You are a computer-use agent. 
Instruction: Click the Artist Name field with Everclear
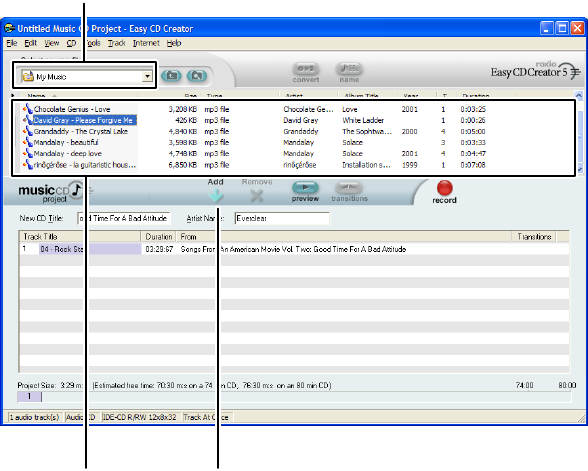[x=282, y=218]
